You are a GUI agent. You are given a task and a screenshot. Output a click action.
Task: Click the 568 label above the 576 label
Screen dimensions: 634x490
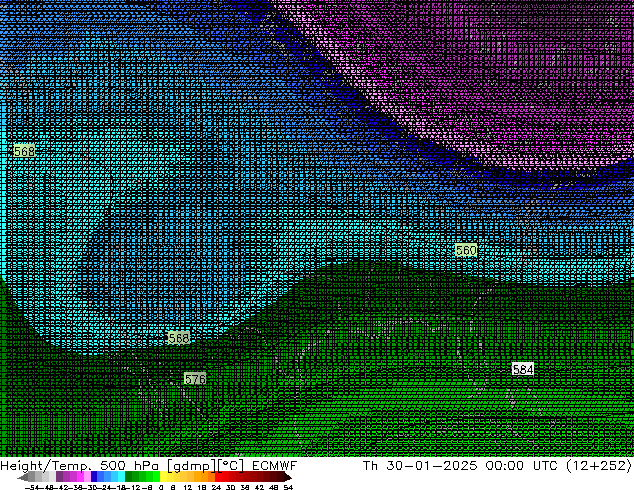179,338
